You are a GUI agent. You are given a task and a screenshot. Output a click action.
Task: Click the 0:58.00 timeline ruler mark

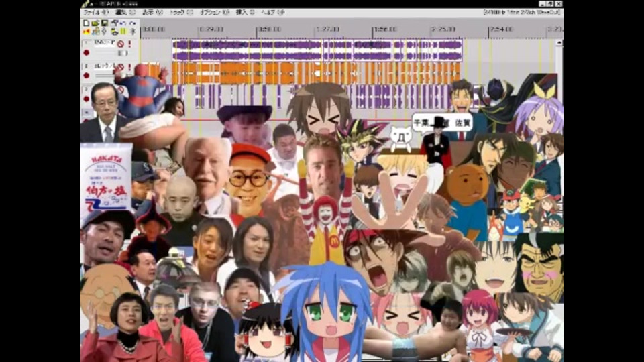[269, 29]
